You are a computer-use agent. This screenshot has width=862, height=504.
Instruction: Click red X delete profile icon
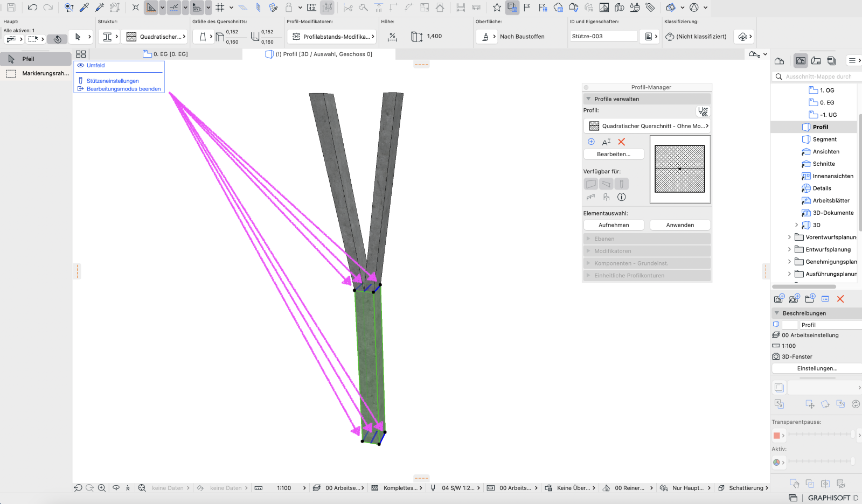pos(621,142)
